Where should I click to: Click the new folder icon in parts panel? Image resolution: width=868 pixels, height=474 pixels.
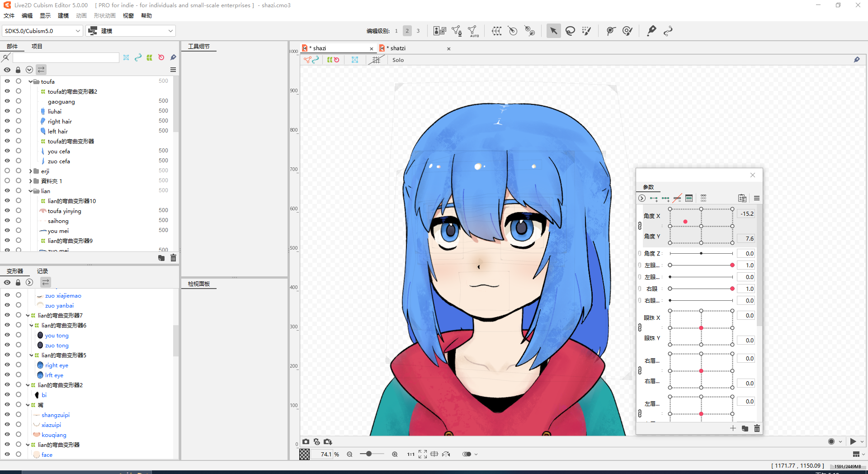click(x=161, y=258)
